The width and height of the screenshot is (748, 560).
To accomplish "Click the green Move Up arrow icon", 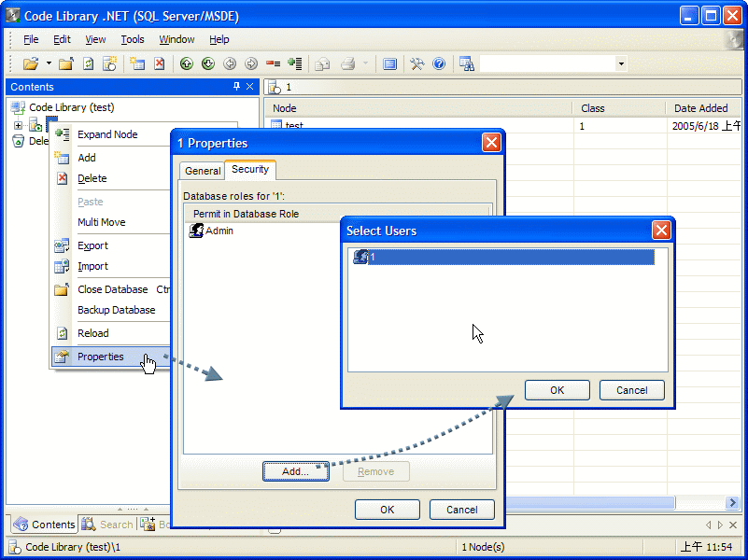I will tap(187, 63).
